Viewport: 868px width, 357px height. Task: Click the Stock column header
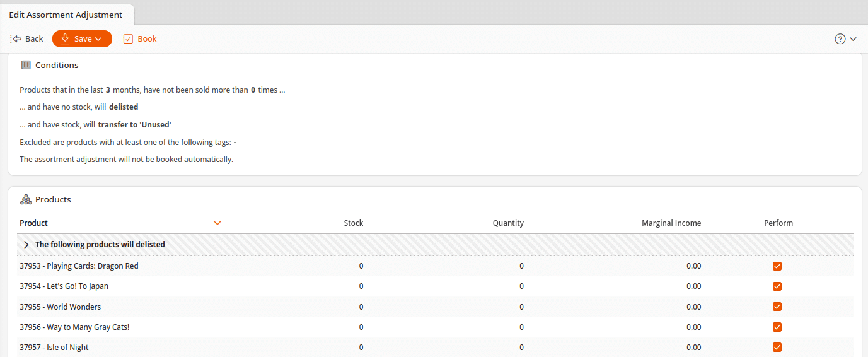pos(354,223)
